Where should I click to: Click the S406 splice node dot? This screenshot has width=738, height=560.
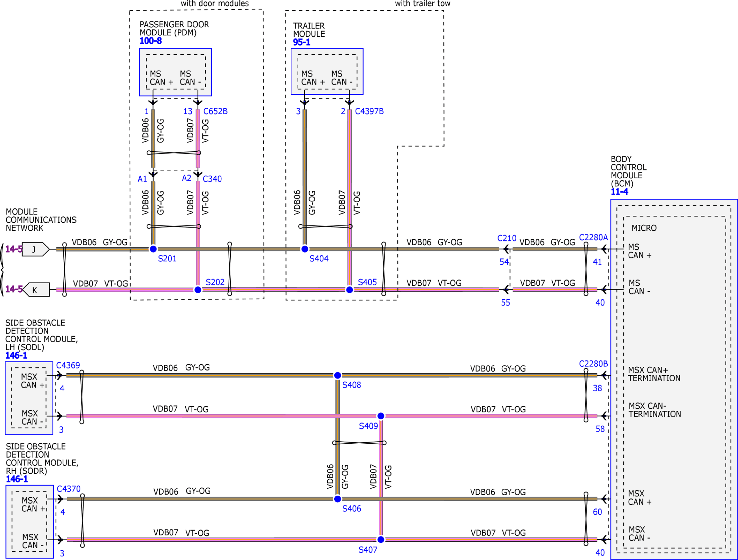pyautogui.click(x=337, y=499)
